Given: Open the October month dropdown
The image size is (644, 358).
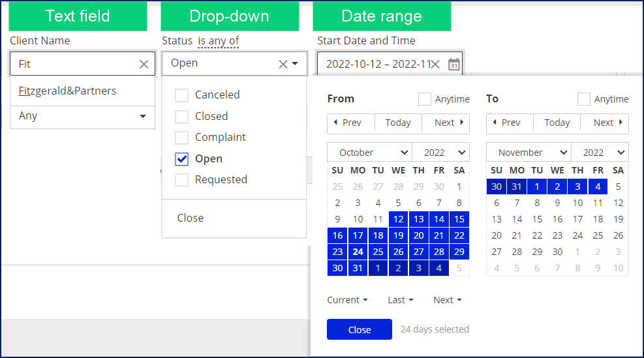Looking at the screenshot, I should [370, 153].
